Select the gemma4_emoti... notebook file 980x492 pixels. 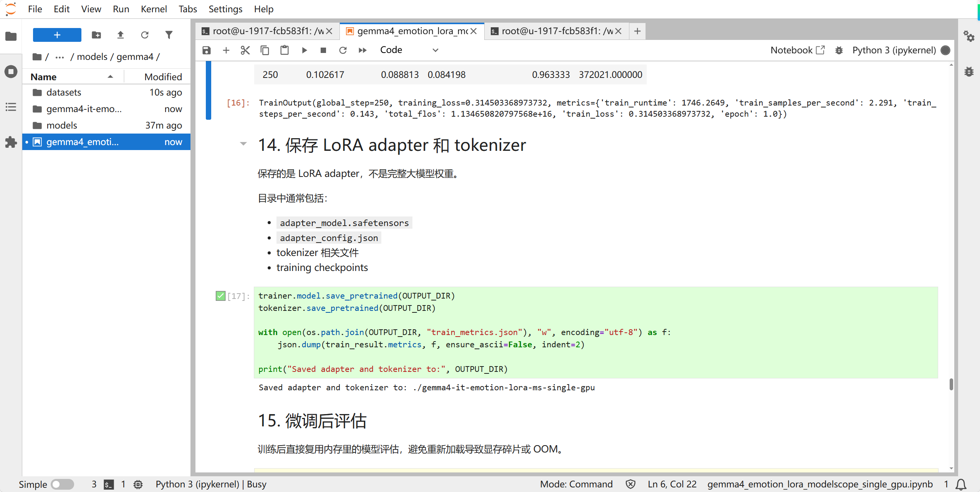(x=106, y=142)
